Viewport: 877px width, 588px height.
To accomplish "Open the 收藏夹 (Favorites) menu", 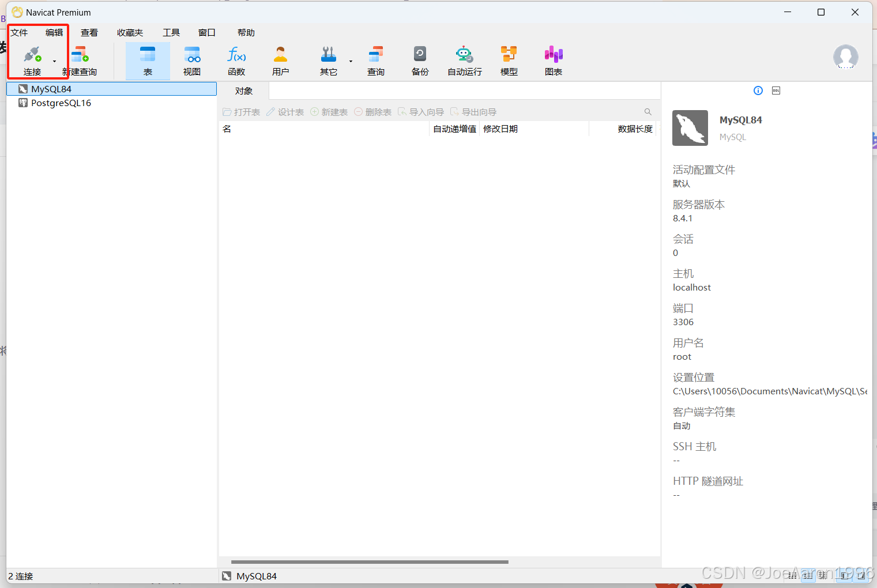I will pyautogui.click(x=130, y=33).
